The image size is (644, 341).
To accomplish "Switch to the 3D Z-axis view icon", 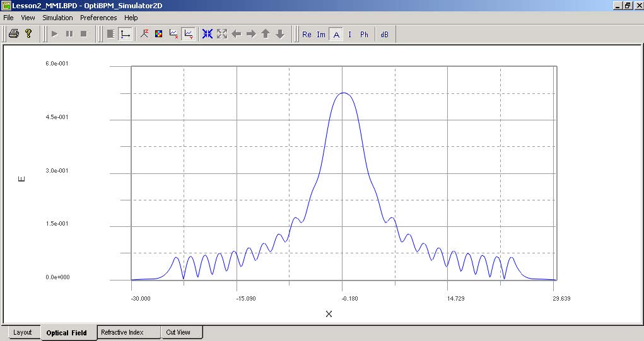I will pos(144,34).
